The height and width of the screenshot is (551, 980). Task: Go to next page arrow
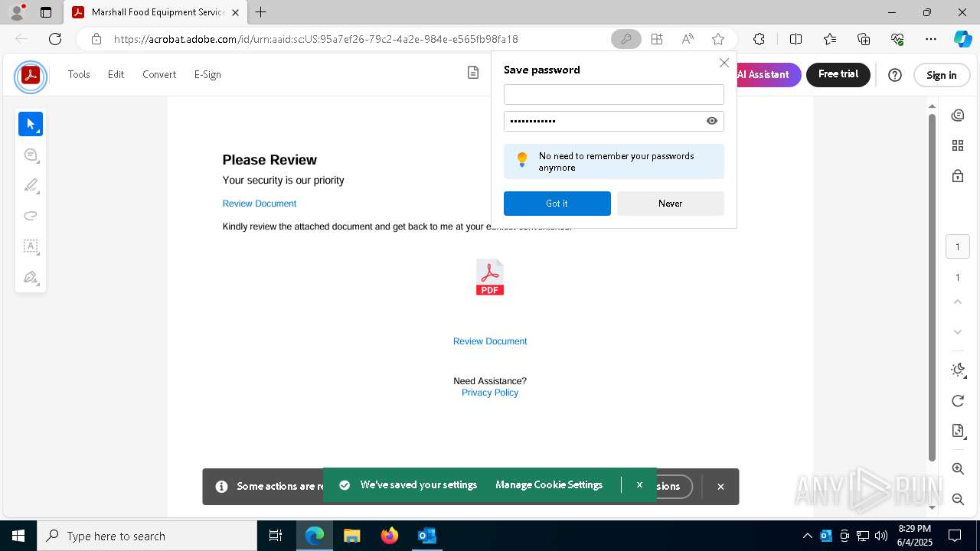point(958,332)
